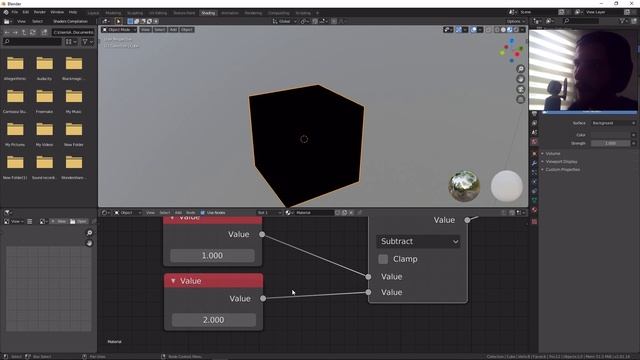
Task: Open the Help menu
Action: tap(73, 12)
